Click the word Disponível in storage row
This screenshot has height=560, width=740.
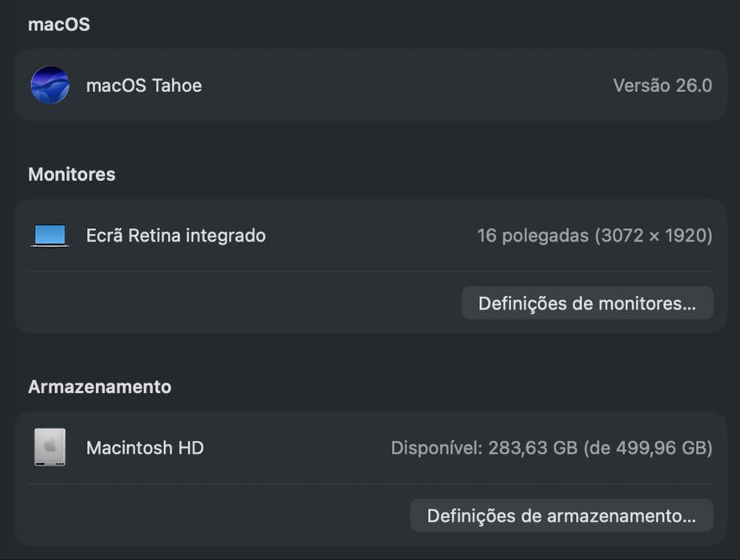tap(435, 448)
